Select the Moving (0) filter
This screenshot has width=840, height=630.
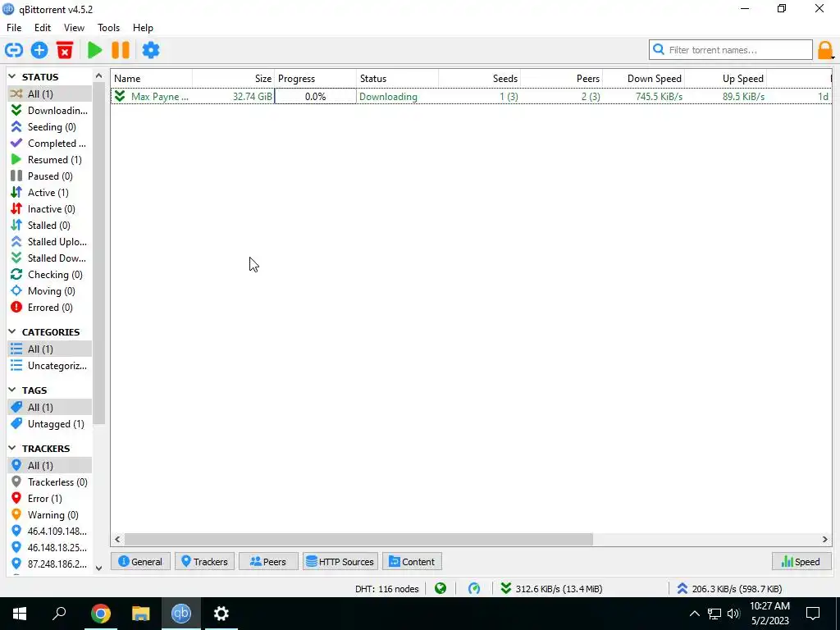tap(49, 291)
